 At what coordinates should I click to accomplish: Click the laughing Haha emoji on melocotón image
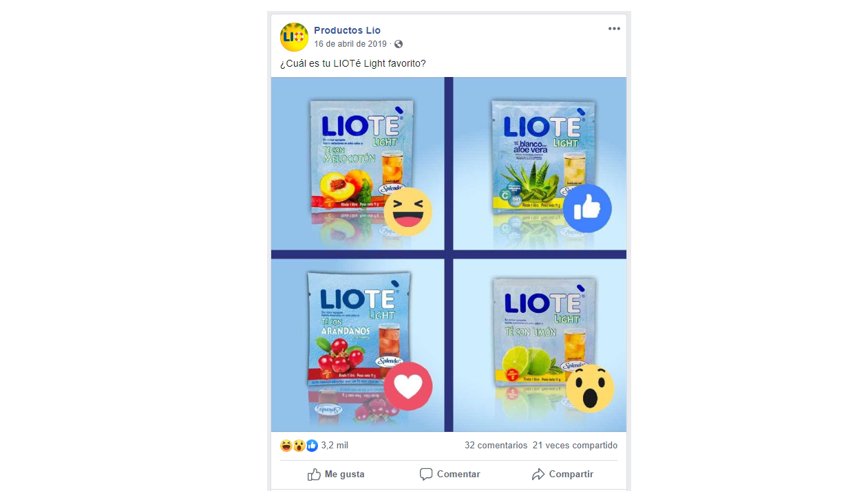click(408, 211)
